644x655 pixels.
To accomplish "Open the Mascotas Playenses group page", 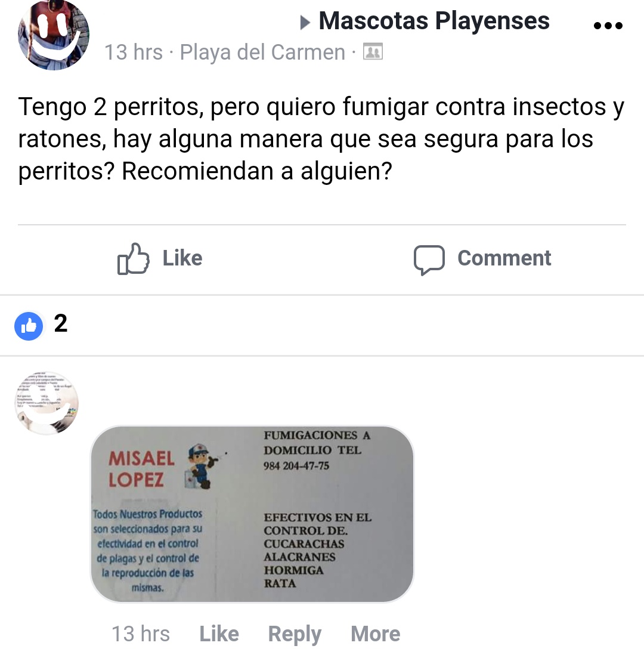I will pyautogui.click(x=434, y=21).
